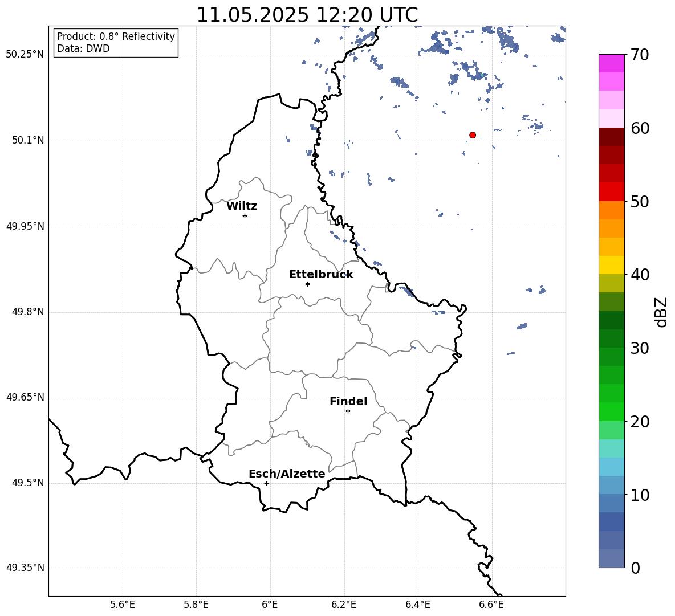Click the colorbar tick label 30

point(640,348)
